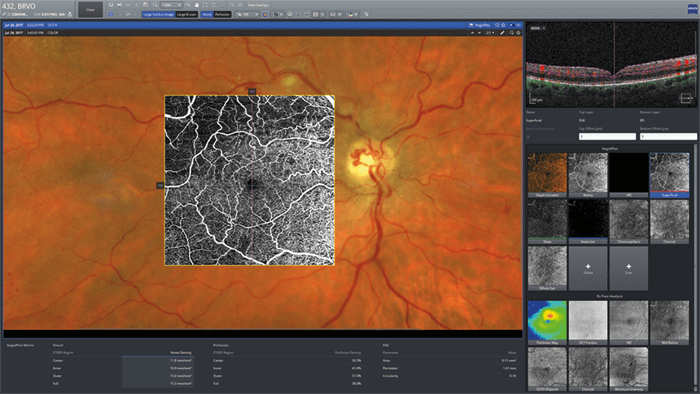Screen dimensions: 700x394
Task: Select the black VRI thumbnail under AngioPlex
Action: click(629, 175)
